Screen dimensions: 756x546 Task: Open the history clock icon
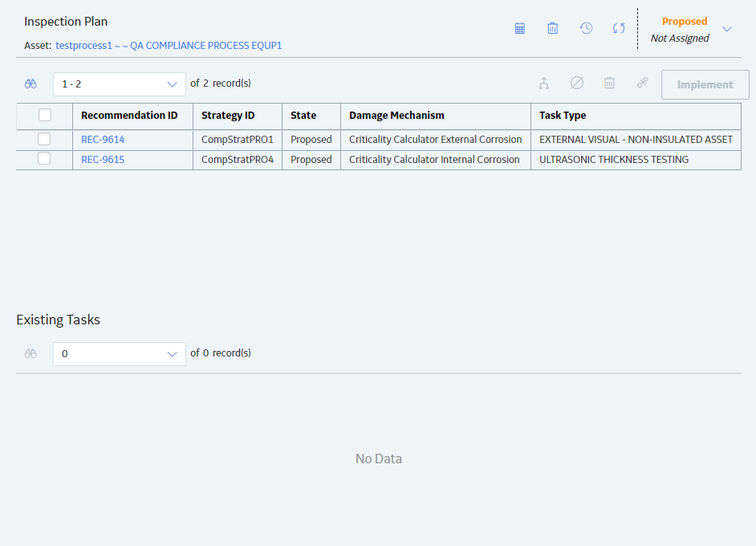586,28
